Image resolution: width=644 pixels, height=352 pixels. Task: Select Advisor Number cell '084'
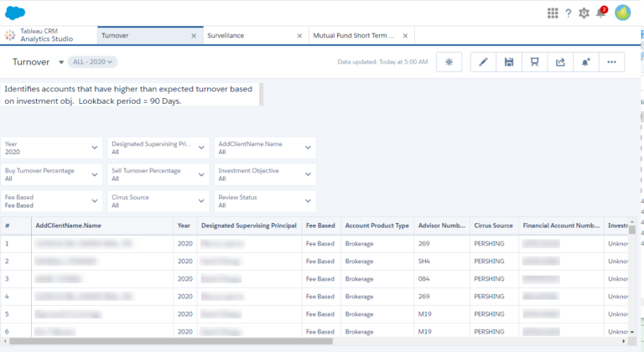(x=442, y=279)
